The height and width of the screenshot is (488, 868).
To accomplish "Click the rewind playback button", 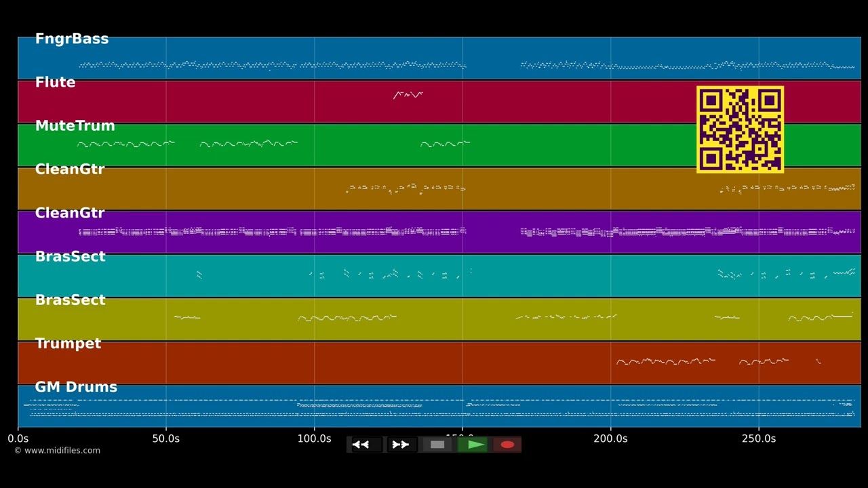I will click(366, 445).
